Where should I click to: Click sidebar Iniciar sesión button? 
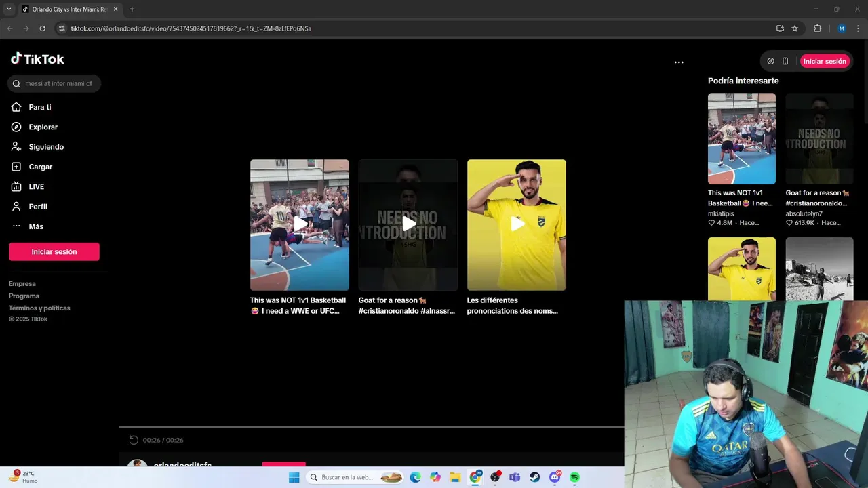tap(54, 251)
